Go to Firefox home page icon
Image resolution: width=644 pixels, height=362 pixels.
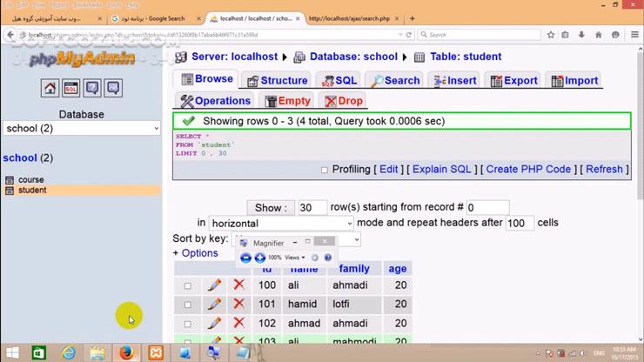coord(599,35)
